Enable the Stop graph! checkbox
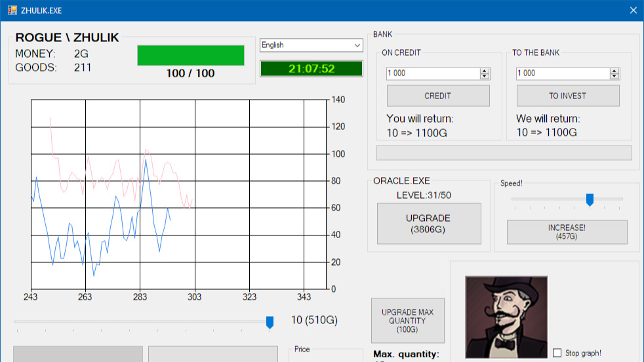Viewport: 644px width, 362px height. tap(557, 353)
